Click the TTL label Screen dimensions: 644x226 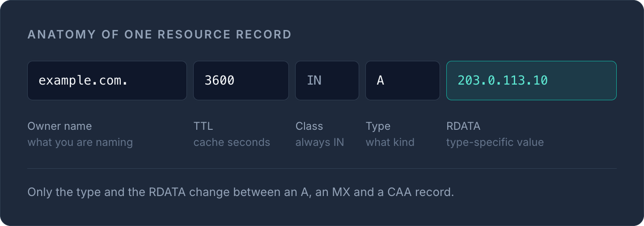[203, 126]
